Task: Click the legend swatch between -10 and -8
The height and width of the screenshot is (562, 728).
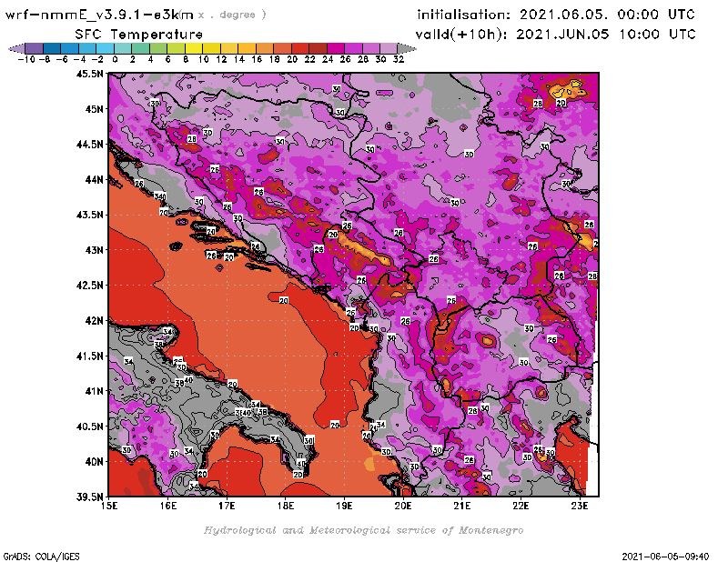Action: tap(35, 48)
